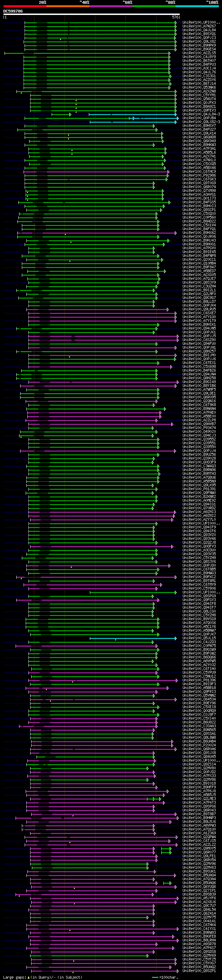Open hit UniRef100_P81391
The height and width of the screenshot is (980, 222).
coord(199,489)
